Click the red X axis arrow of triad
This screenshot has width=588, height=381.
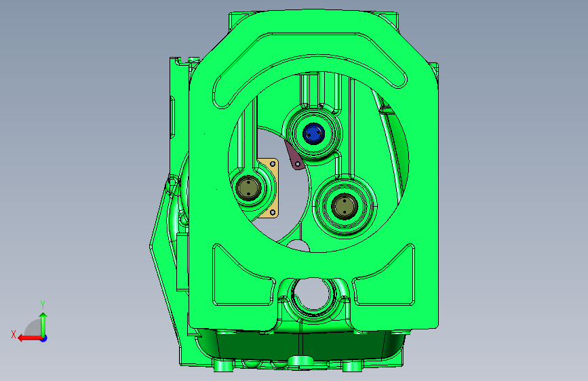(x=30, y=338)
